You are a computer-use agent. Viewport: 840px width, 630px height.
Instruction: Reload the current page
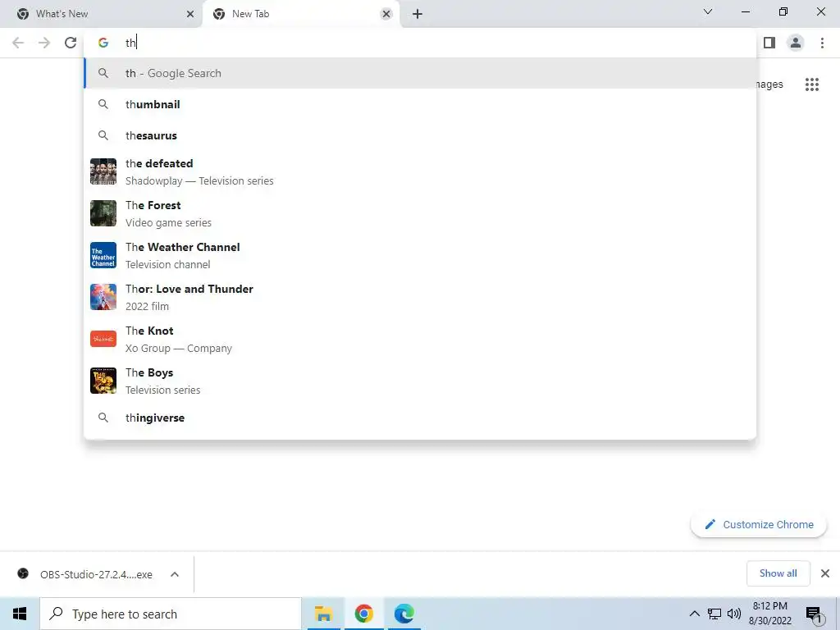point(71,43)
